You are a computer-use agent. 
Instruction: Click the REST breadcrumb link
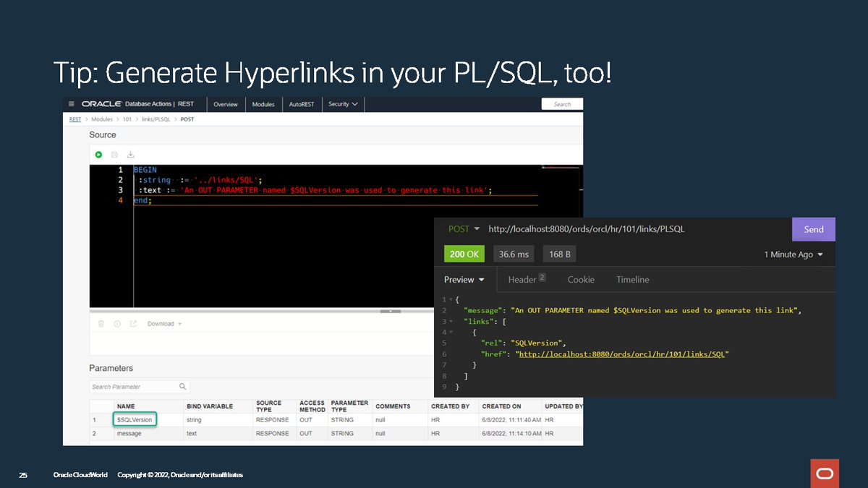click(x=75, y=119)
